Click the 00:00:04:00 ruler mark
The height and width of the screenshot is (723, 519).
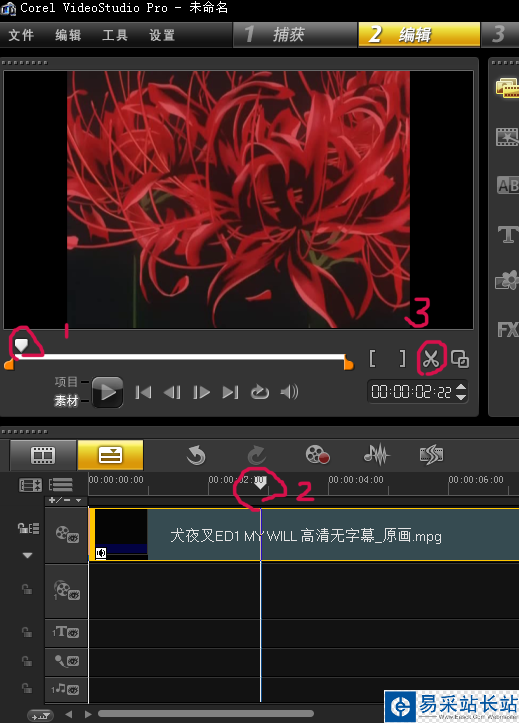356,480
